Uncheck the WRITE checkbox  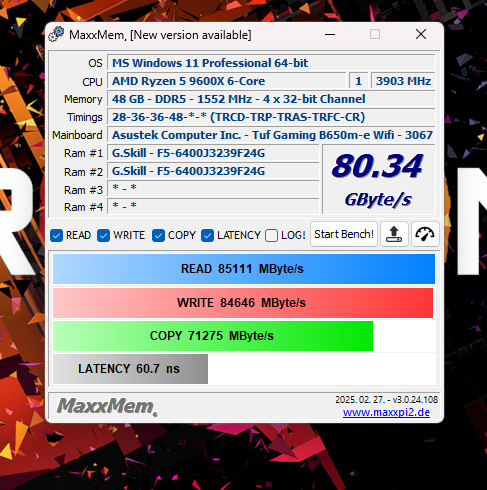pos(103,235)
